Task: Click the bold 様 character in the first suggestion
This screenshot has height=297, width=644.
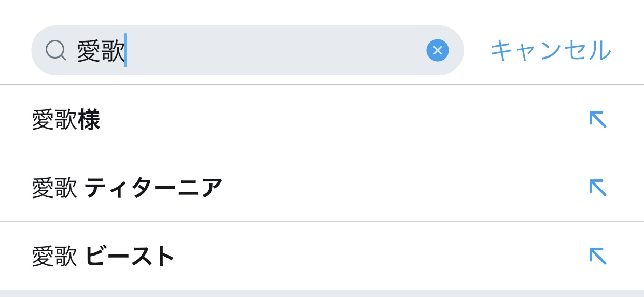Action: (89, 120)
